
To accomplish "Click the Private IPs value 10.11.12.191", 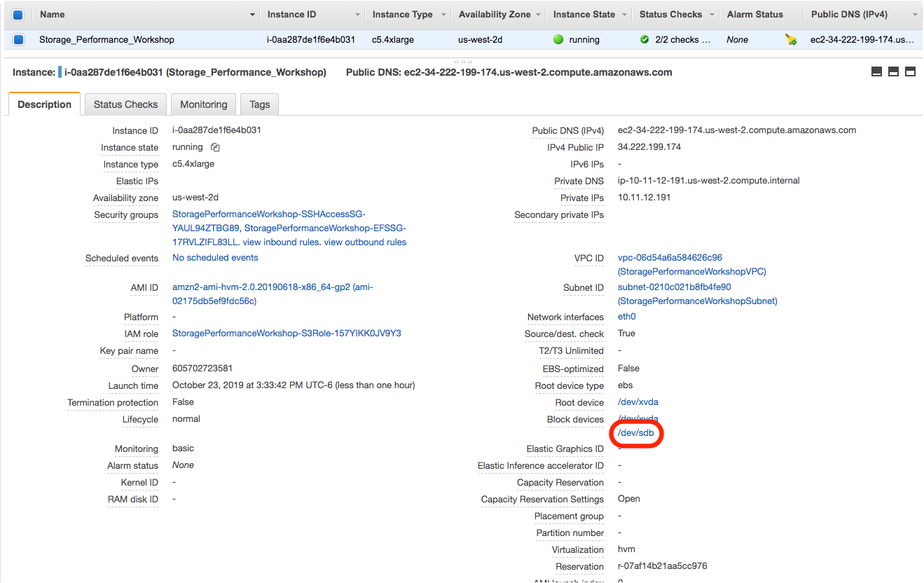I will tap(644, 198).
